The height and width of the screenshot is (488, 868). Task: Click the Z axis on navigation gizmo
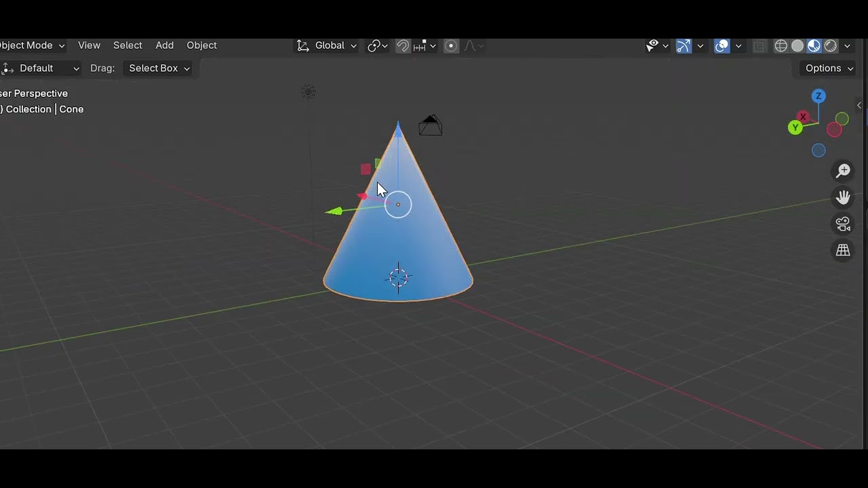818,96
